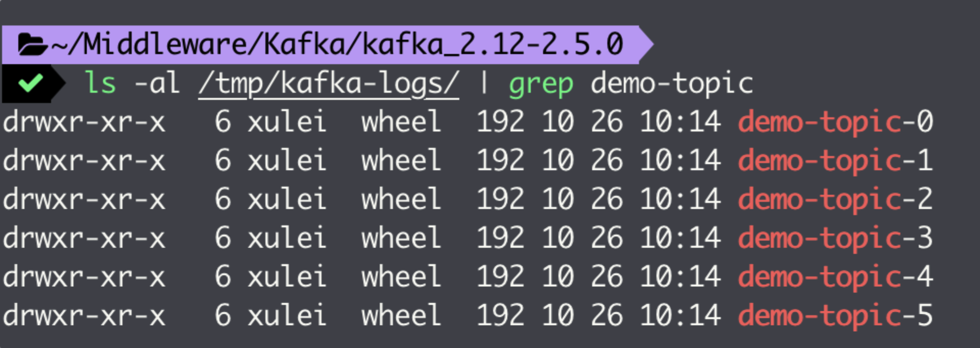Image resolution: width=980 pixels, height=348 pixels.
Task: Click time '10:14' in demo-topic-4 row
Action: click(x=680, y=277)
